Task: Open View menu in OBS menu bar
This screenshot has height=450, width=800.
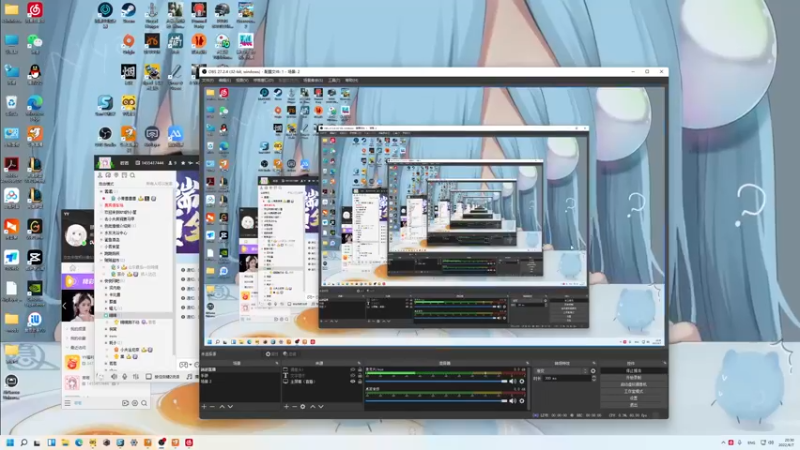Action: point(242,80)
